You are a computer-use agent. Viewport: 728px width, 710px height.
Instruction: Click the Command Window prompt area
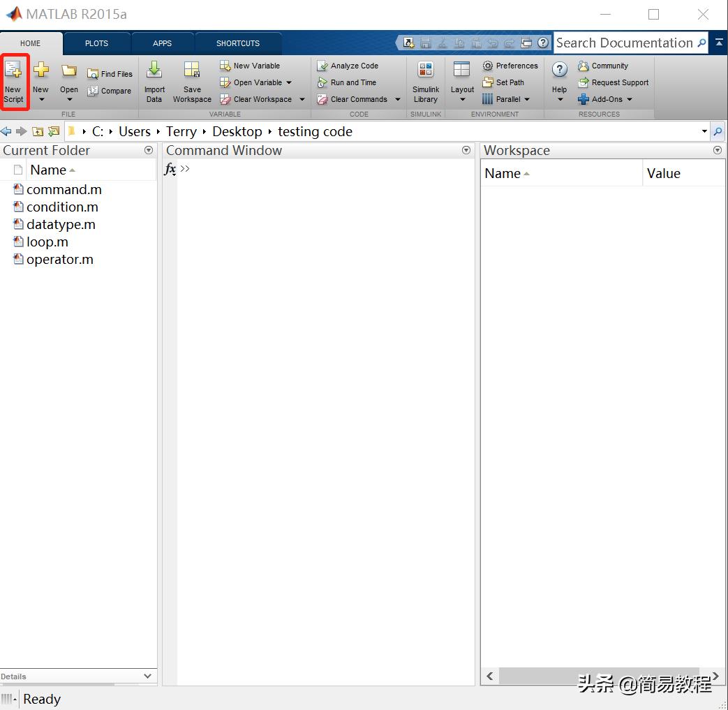(x=325, y=169)
